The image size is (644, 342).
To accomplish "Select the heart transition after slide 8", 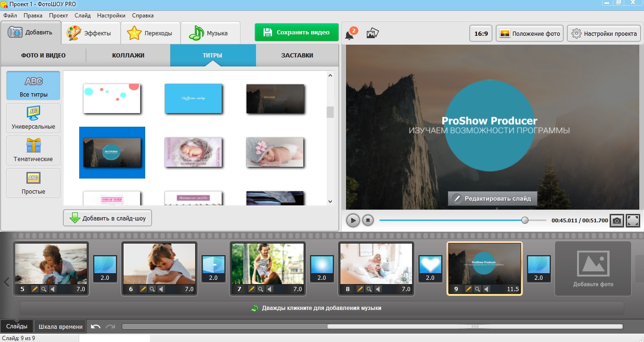I will pyautogui.click(x=430, y=269).
